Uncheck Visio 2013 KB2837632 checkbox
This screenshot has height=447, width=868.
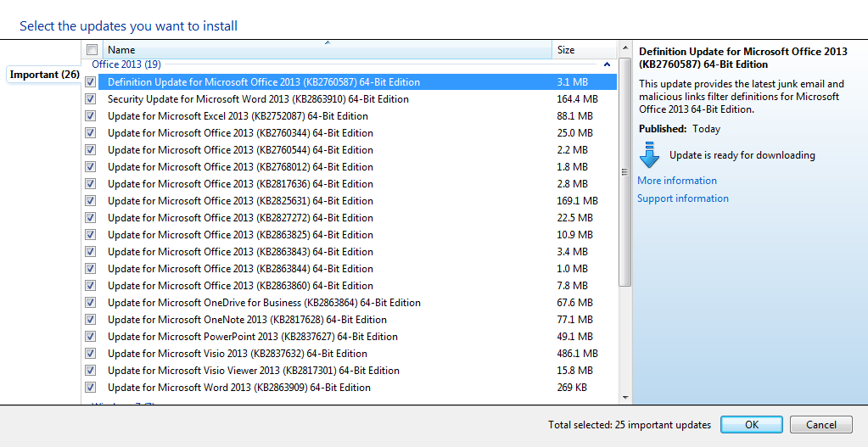coord(90,354)
